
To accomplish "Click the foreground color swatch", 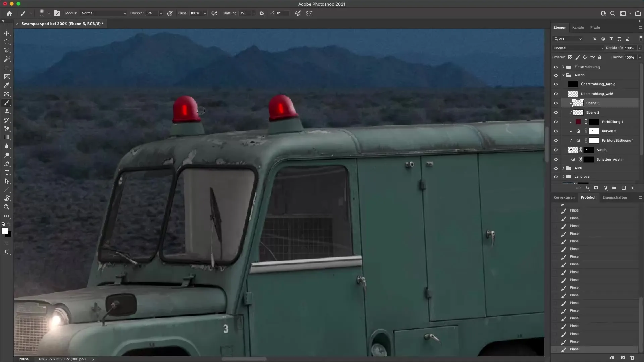I will tap(4, 231).
